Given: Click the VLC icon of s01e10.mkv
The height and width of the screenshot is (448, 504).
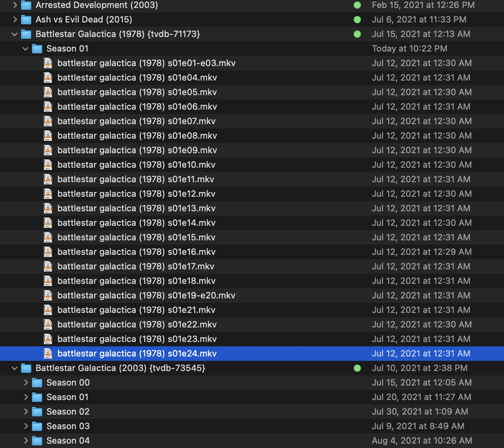Looking at the screenshot, I should coord(48,165).
